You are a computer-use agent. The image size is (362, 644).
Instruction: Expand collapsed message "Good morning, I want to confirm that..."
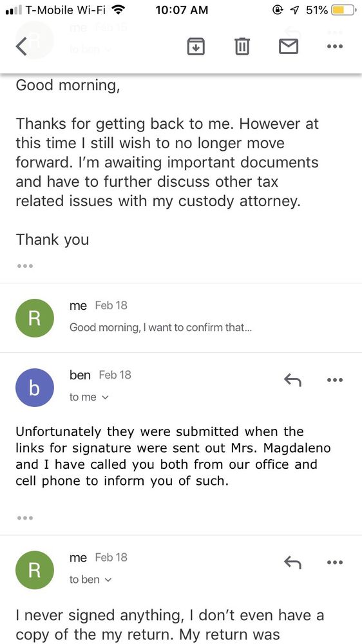point(181,317)
